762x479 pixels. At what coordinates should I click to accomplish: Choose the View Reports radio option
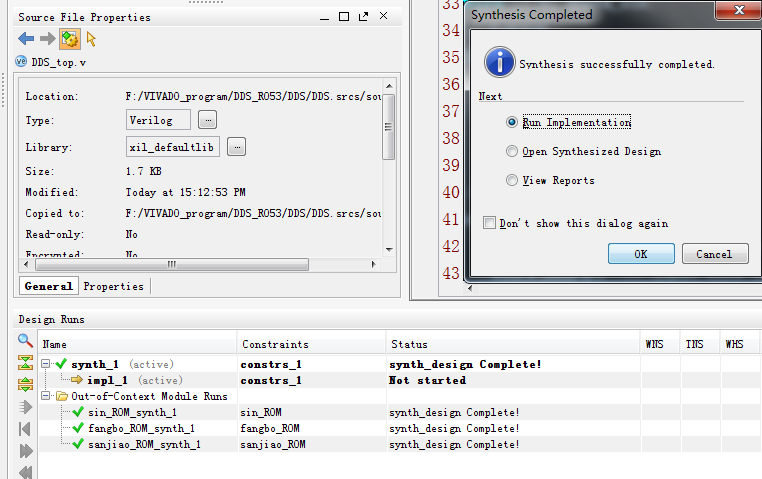(x=512, y=181)
